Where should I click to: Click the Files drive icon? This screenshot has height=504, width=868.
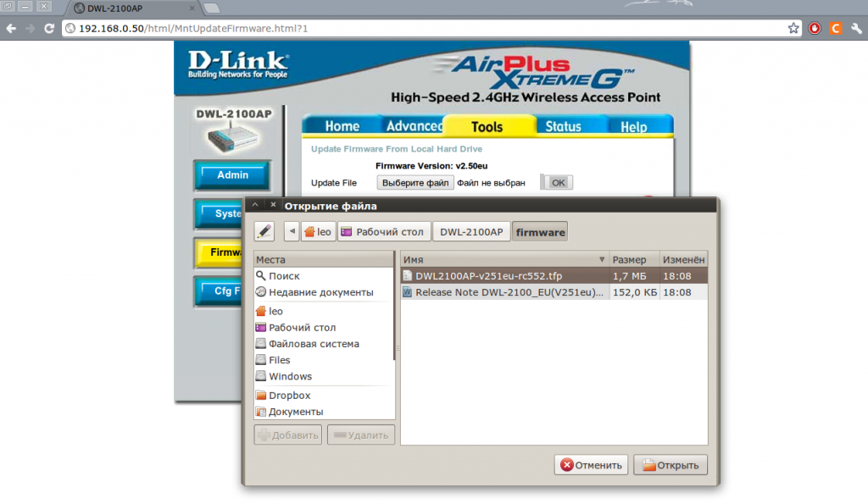coord(261,360)
